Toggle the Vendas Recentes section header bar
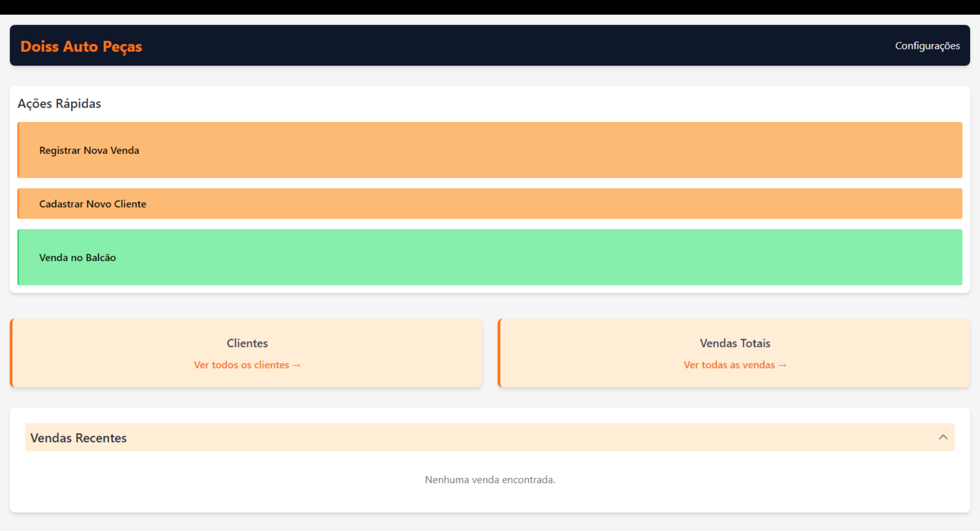Image resolution: width=980 pixels, height=531 pixels. point(490,437)
